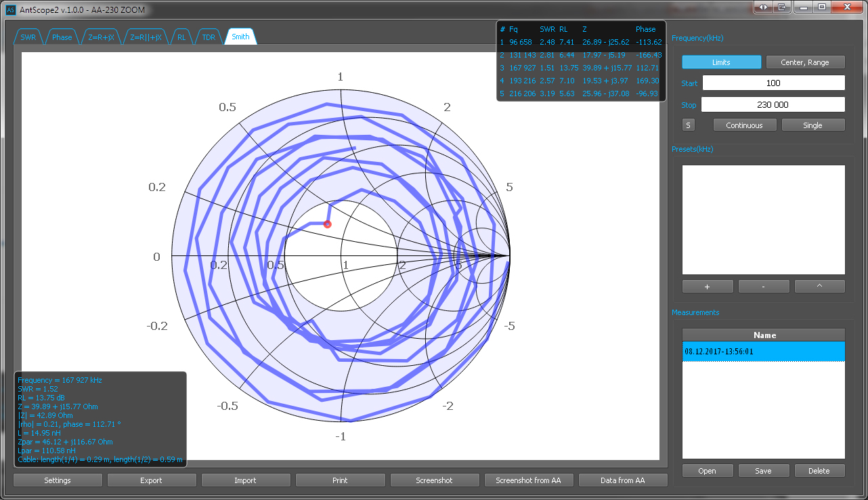Click marker row 4 at 193 216
Image resolution: width=868 pixels, height=500 pixels.
point(581,81)
